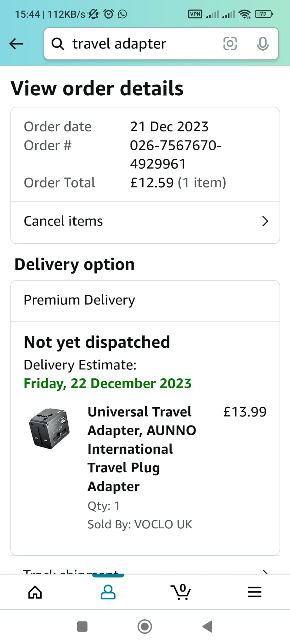Tap the back arrow beside search bar
The width and height of the screenshot is (290, 644).
coord(16,44)
